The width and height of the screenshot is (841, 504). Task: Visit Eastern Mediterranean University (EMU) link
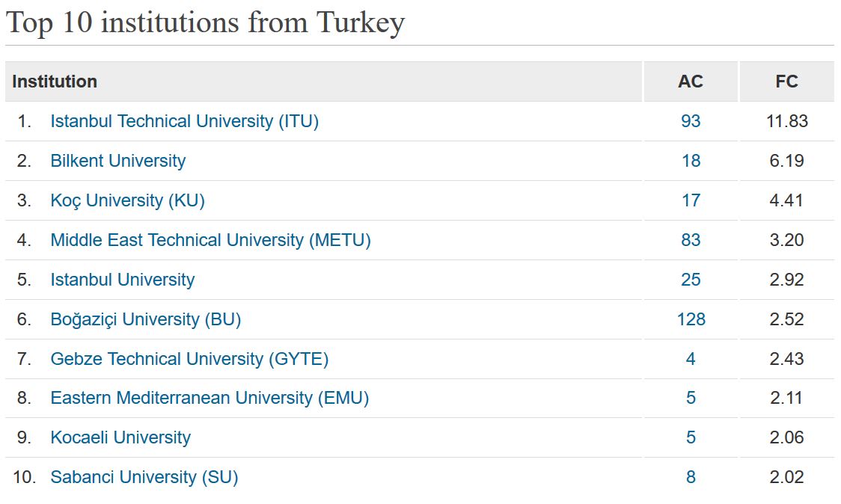click(210, 398)
